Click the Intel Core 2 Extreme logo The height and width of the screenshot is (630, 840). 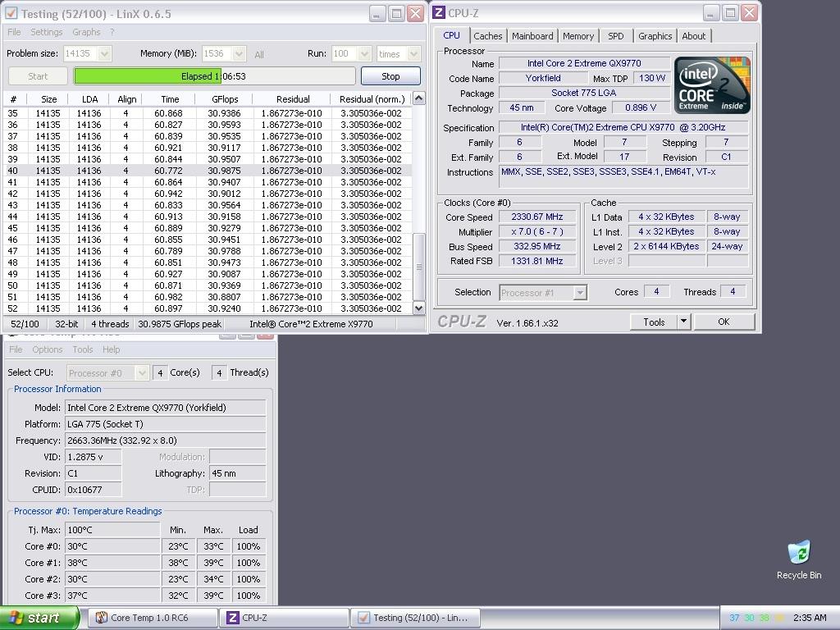point(712,85)
